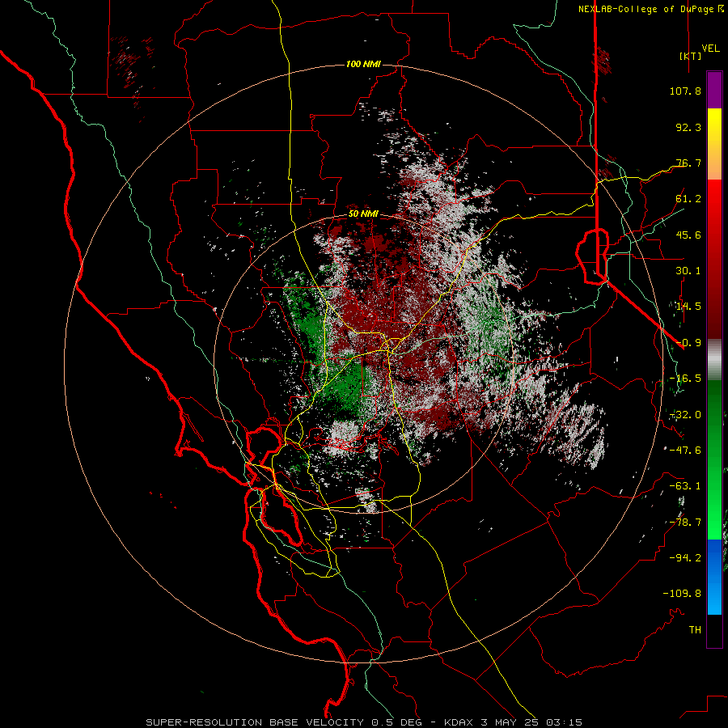Select the 76.7 scale label

(x=688, y=163)
